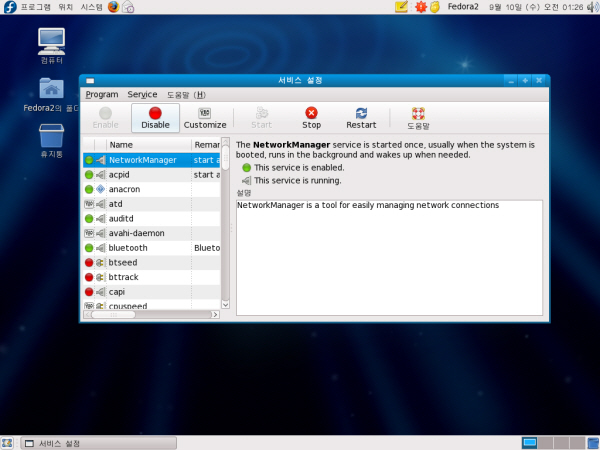Switch to the first workspace
This screenshot has width=600, height=450.
point(530,443)
